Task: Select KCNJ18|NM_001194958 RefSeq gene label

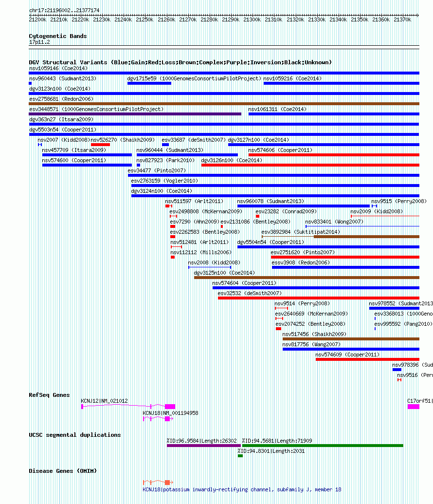Action: coord(170,413)
